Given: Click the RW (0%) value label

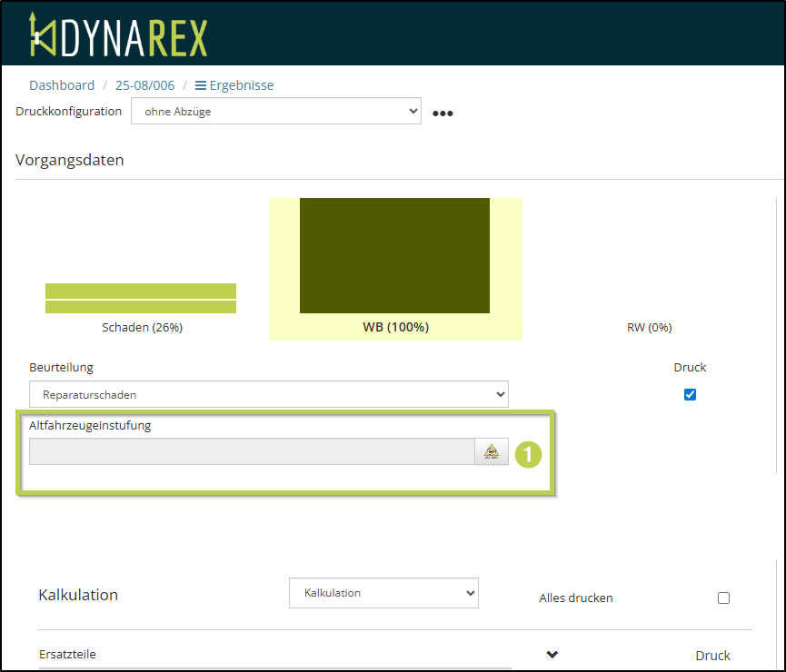Looking at the screenshot, I should [x=649, y=327].
